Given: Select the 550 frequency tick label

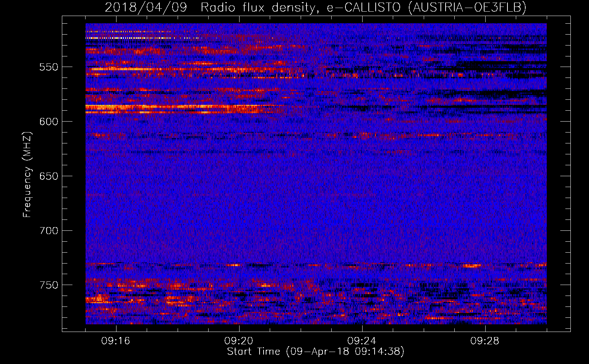Looking at the screenshot, I should point(49,67).
